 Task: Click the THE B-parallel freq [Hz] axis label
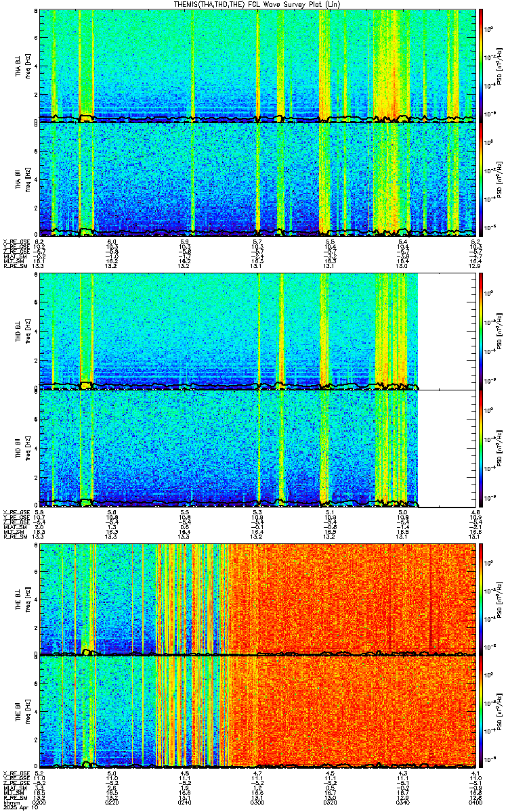(x=27, y=713)
